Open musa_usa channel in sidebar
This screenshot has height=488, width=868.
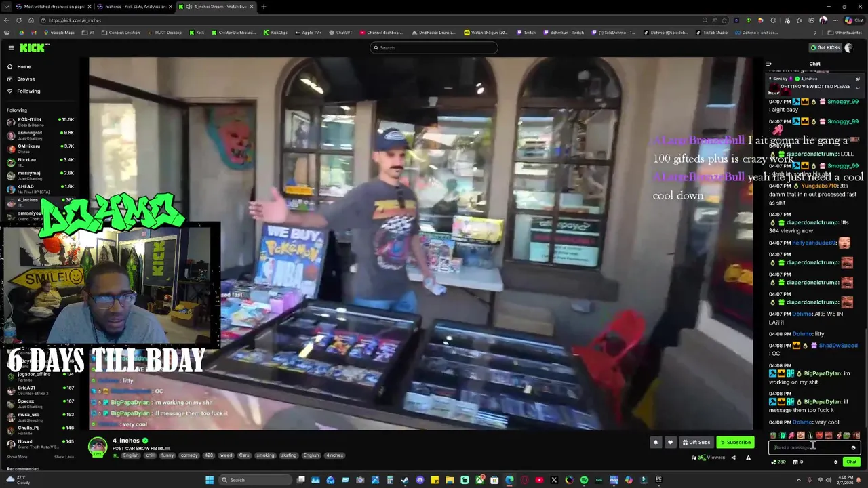41,416
